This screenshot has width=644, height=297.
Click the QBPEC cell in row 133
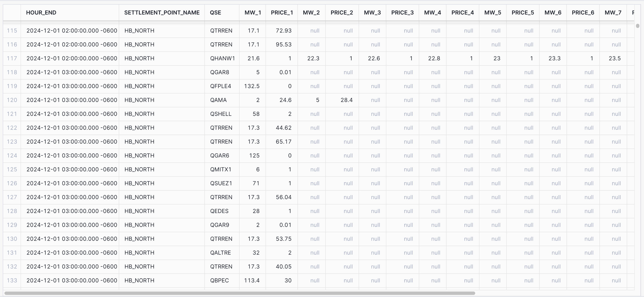point(219,281)
